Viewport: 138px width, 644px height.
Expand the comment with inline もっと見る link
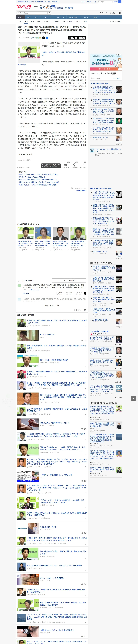[x=35, y=290]
